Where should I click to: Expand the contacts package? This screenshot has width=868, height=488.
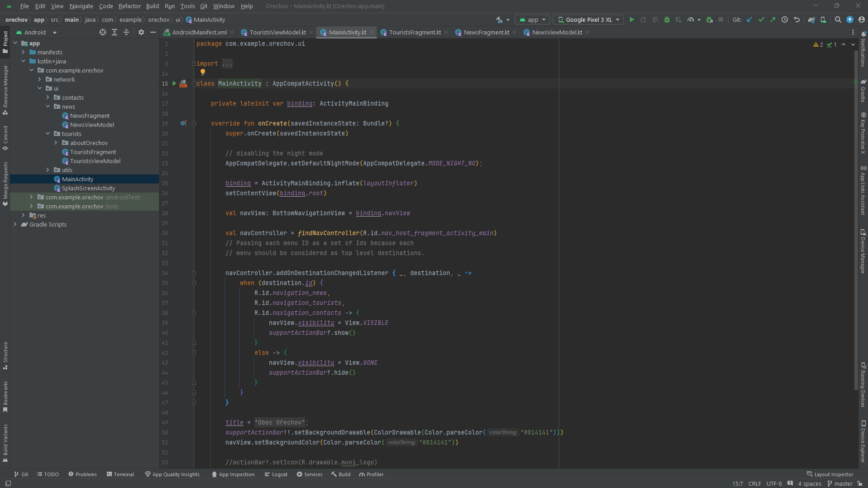[48, 97]
